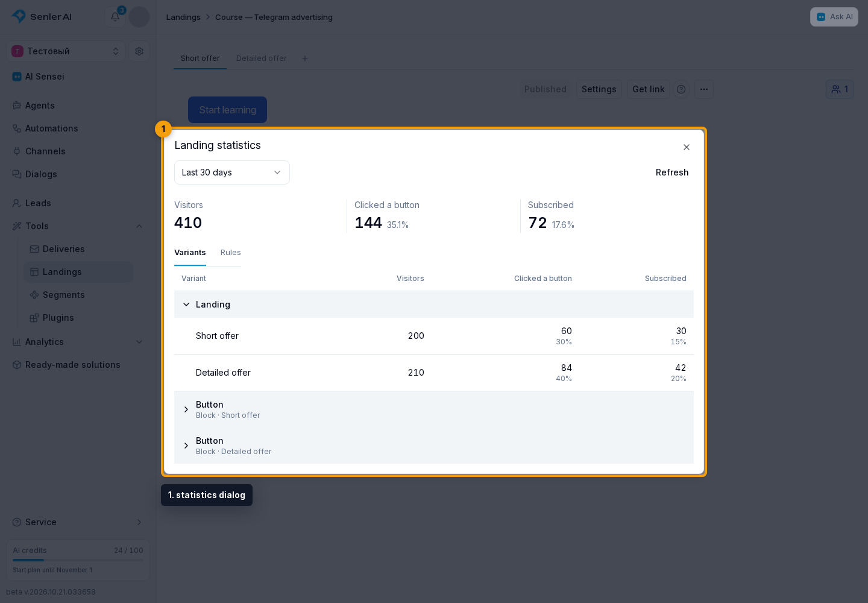Image resolution: width=868 pixels, height=603 pixels.
Task: Click total Visitors value 410
Action: point(188,223)
